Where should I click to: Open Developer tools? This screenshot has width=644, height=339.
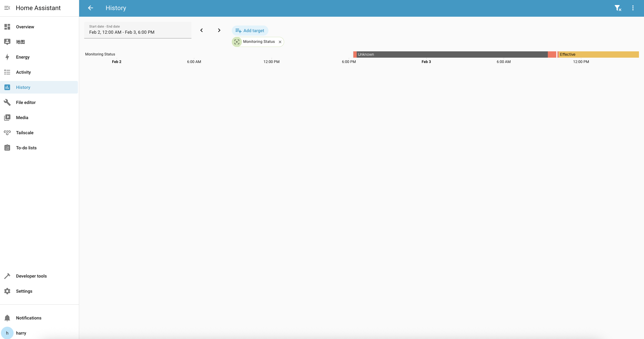(31, 276)
